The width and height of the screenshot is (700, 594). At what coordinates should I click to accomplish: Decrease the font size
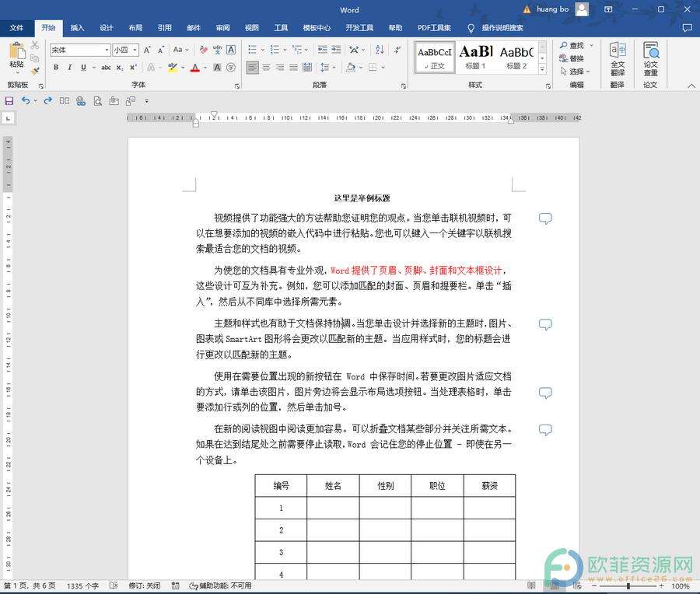click(x=161, y=50)
